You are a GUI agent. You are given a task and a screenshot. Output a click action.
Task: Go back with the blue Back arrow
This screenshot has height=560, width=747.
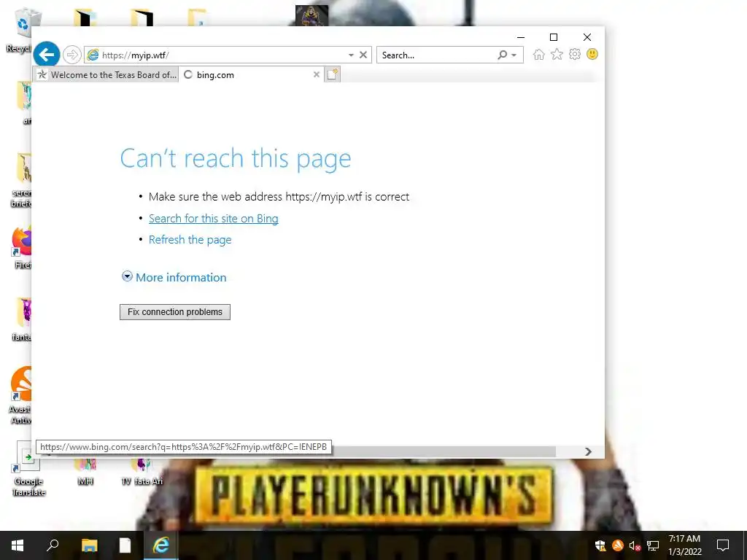47,55
